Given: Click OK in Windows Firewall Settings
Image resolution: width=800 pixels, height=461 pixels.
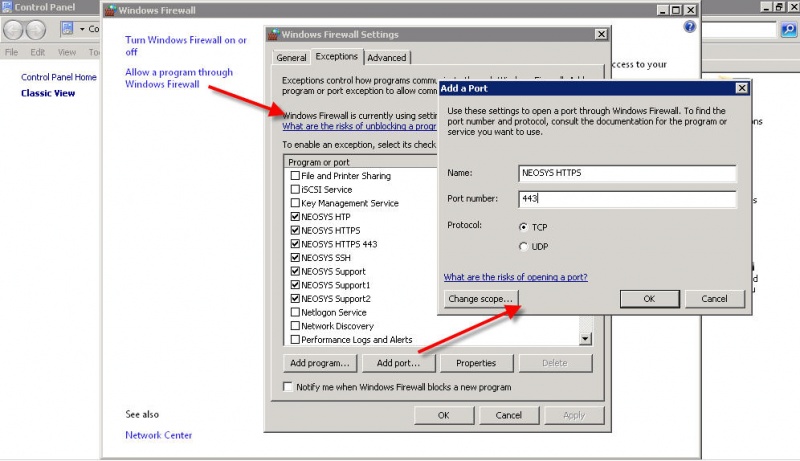Looking at the screenshot, I should (444, 415).
